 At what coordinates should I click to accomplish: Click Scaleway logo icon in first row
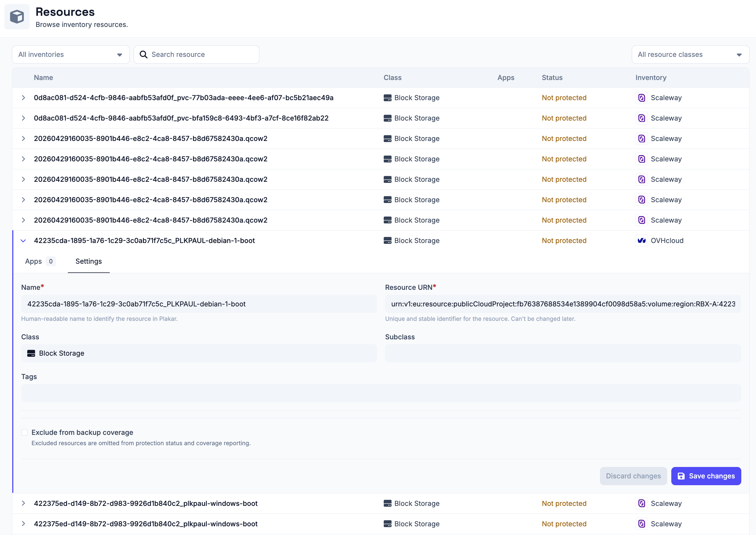pos(642,98)
